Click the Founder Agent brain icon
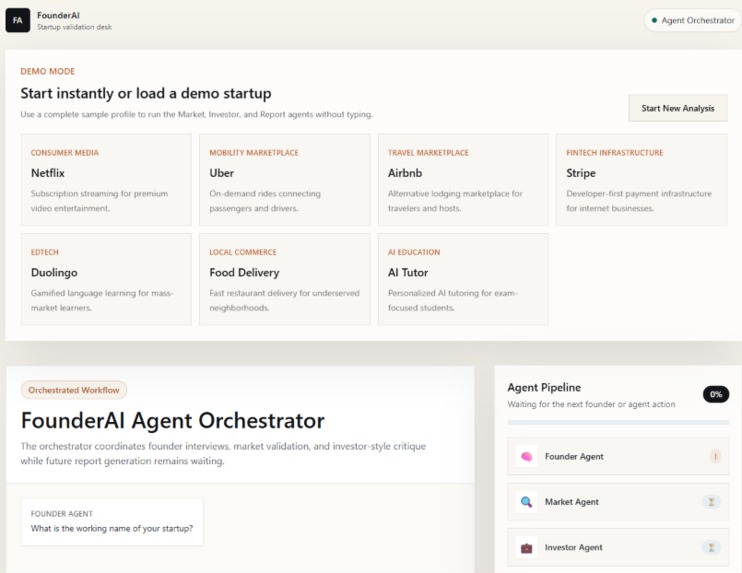This screenshot has width=742, height=573. coord(526,457)
